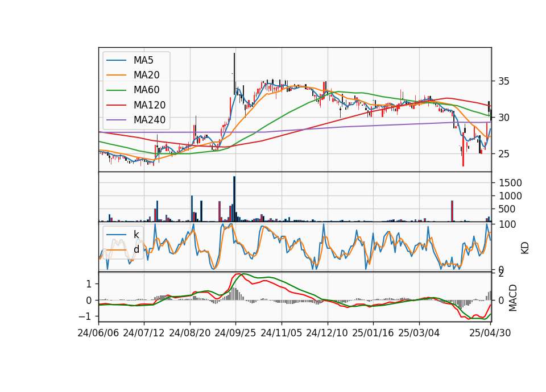Click the 25/03/04 date axis label
546x392 pixels.
[x=419, y=333]
